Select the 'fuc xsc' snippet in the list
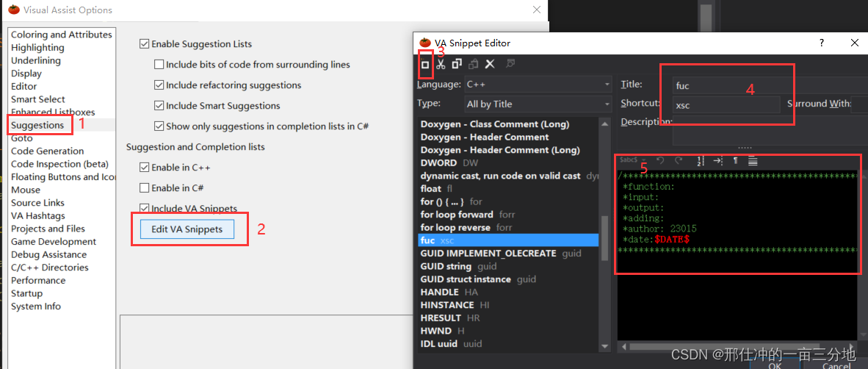868x369 pixels. click(508, 240)
